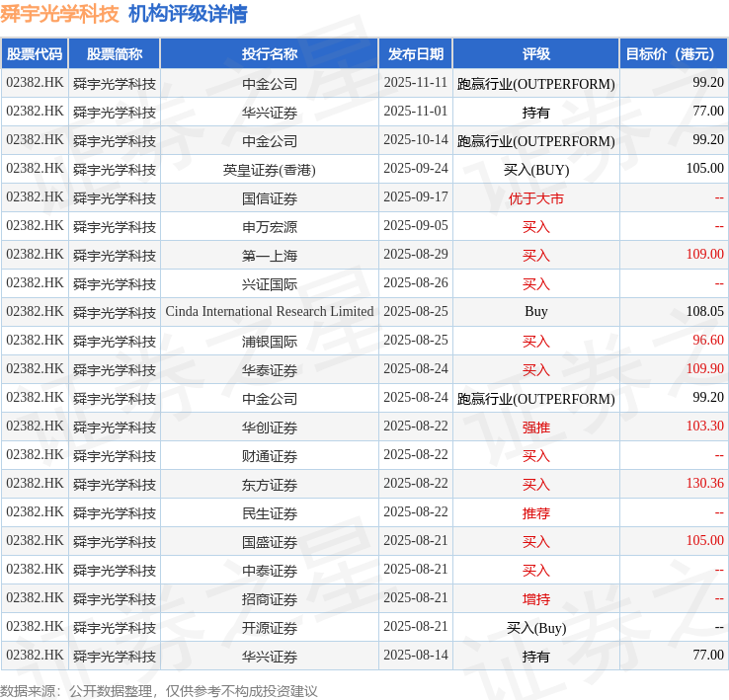The height and width of the screenshot is (700, 729).
Task: Click the date 2025-10-14
Action: coord(416,139)
